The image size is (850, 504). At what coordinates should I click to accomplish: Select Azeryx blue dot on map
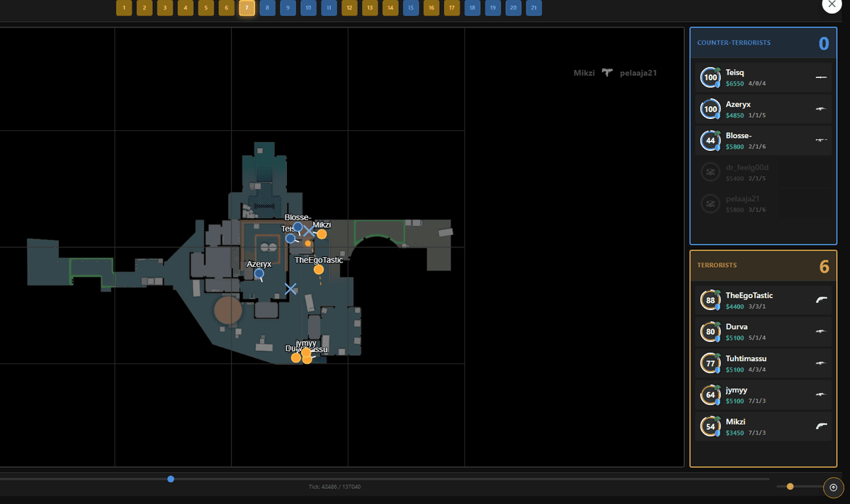tap(259, 273)
